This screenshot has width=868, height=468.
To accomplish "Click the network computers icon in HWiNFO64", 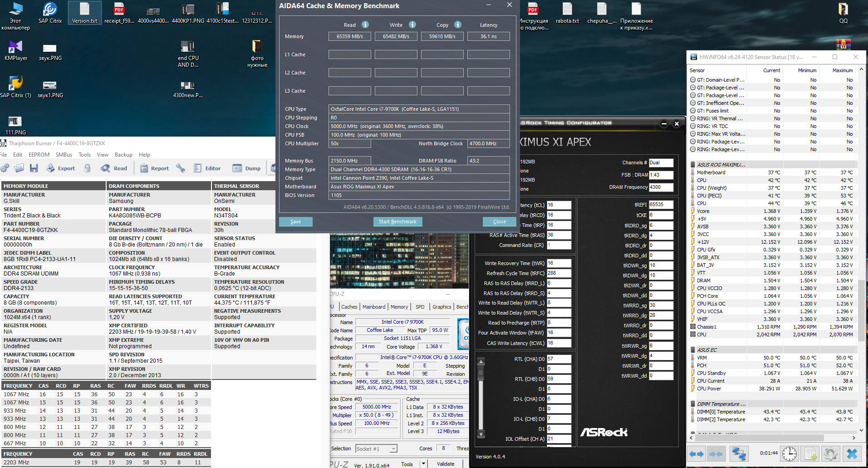I will point(739,453).
